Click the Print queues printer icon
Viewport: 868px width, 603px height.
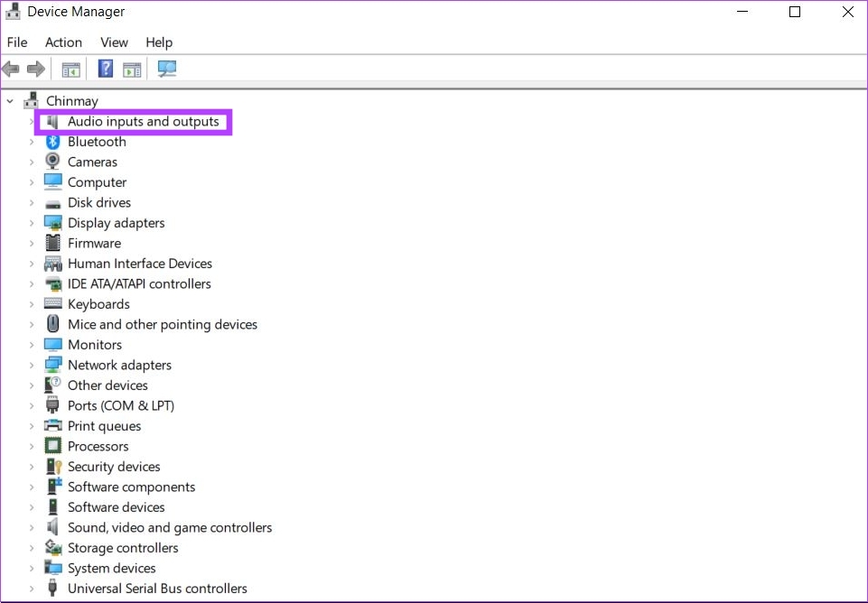(53, 425)
